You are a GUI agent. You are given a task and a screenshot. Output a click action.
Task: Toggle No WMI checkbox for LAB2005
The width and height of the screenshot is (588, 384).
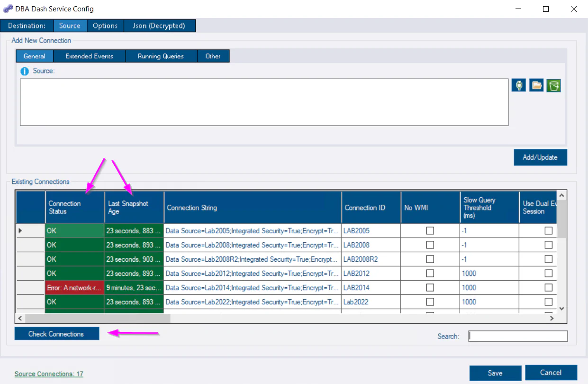430,231
